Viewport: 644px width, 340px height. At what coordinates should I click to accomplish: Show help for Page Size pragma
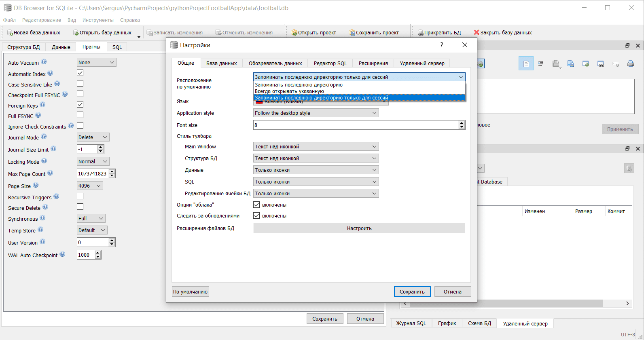click(x=36, y=185)
